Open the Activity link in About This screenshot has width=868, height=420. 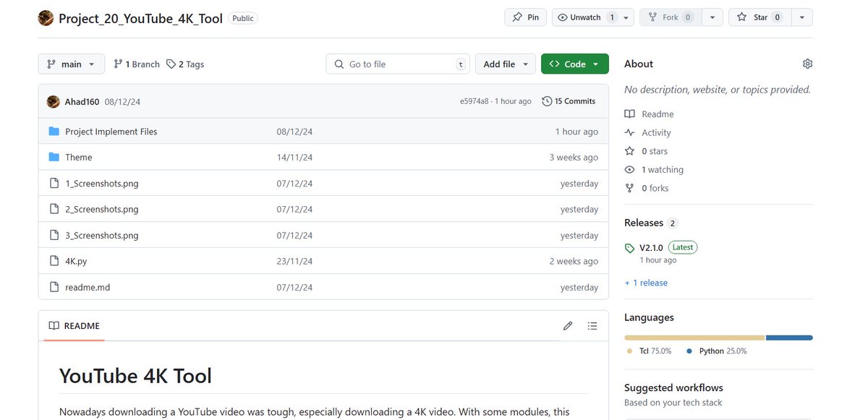click(x=647, y=133)
